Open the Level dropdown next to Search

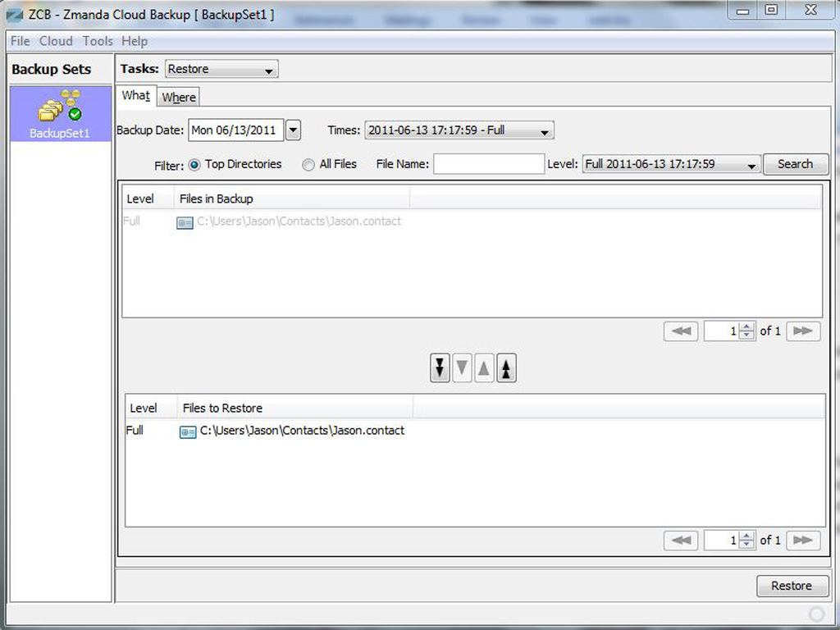[671, 164]
